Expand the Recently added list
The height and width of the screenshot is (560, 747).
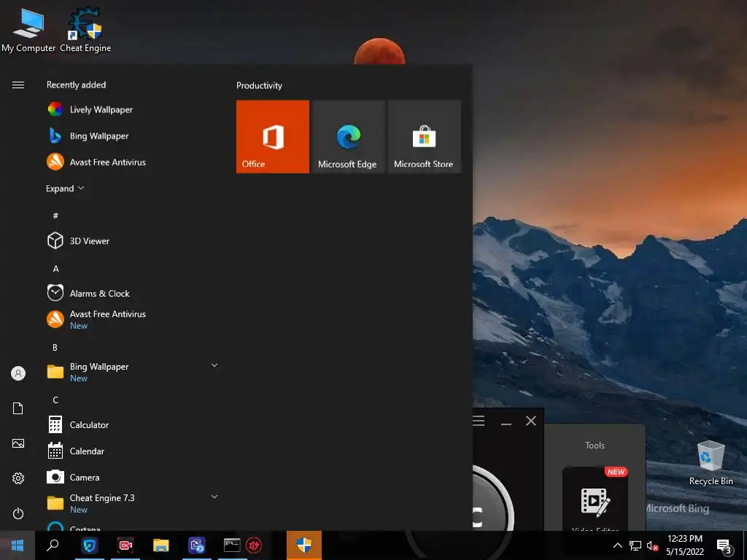pos(65,189)
